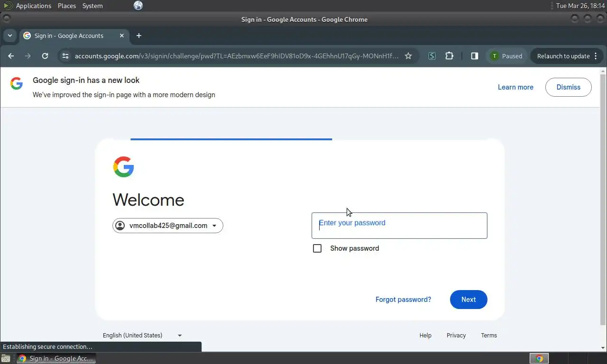
Task: Open the Terms footer link
Action: coord(489,335)
